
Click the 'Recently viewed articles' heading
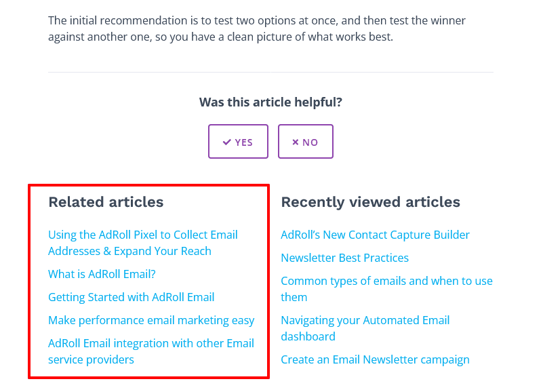370,202
